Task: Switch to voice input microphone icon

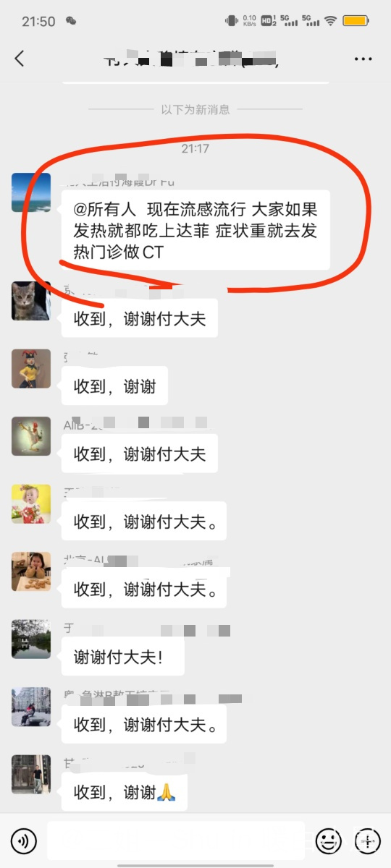Action: (x=24, y=841)
